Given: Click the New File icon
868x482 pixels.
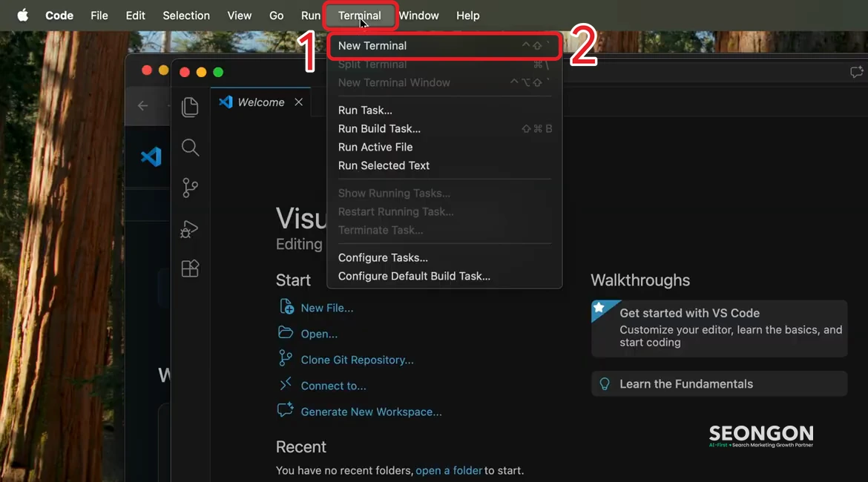Looking at the screenshot, I should coord(286,306).
